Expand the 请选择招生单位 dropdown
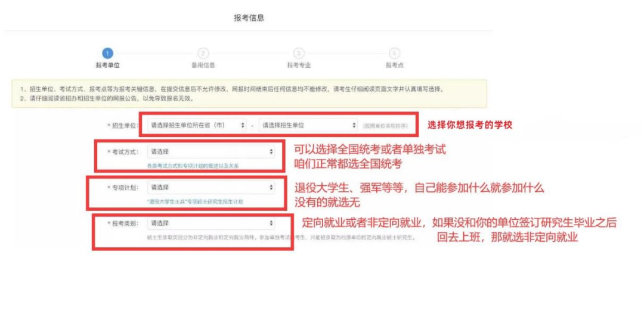 pos(308,126)
